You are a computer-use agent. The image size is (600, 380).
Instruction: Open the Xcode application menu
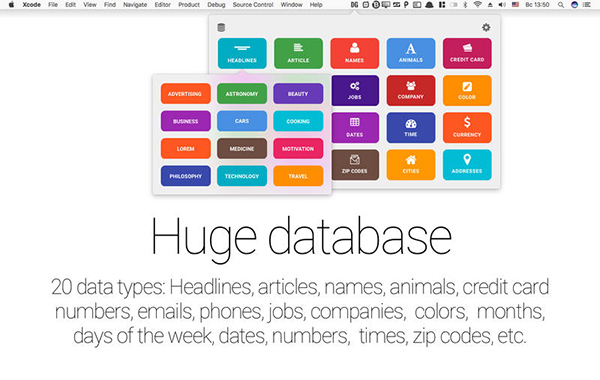click(x=31, y=5)
